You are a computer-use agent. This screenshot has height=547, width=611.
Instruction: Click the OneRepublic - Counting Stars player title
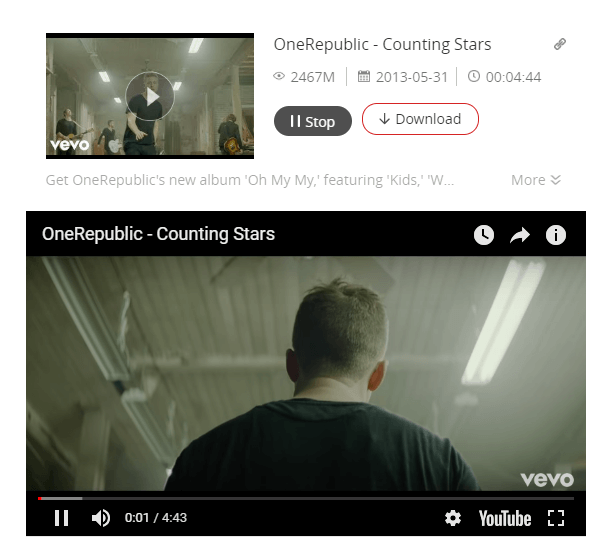coord(158,234)
